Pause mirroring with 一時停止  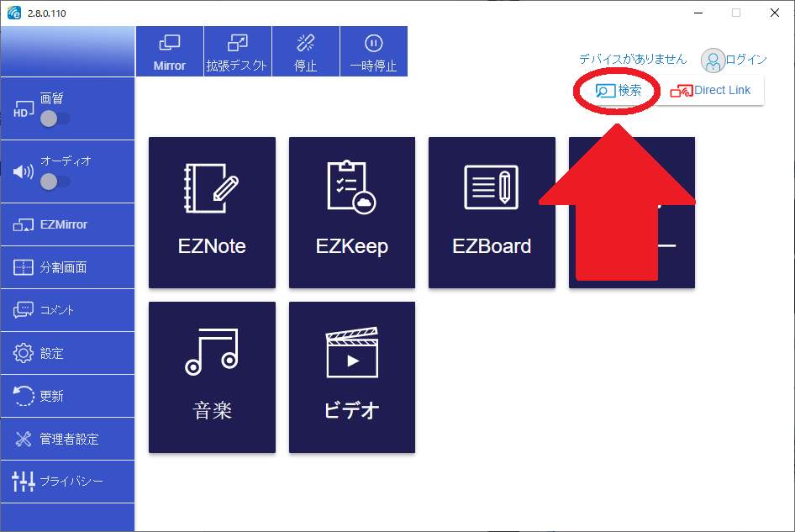pos(373,51)
